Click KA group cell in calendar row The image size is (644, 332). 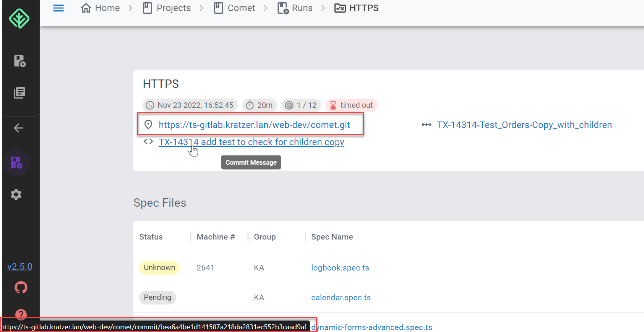coord(259,298)
